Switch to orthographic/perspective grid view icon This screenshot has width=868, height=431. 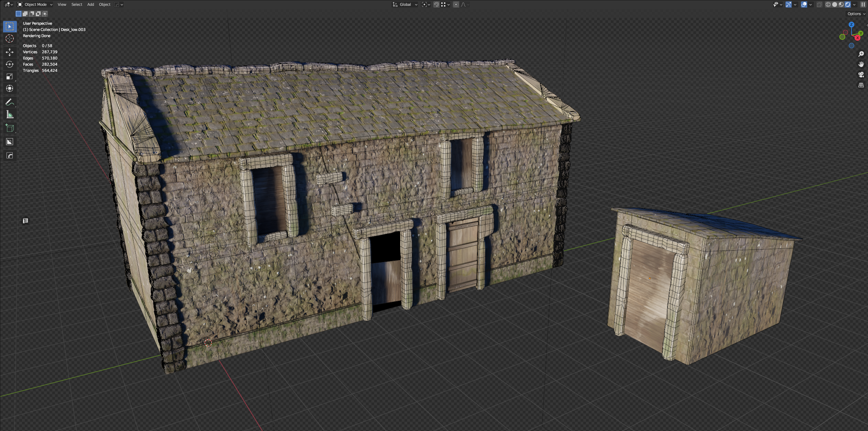(x=861, y=85)
